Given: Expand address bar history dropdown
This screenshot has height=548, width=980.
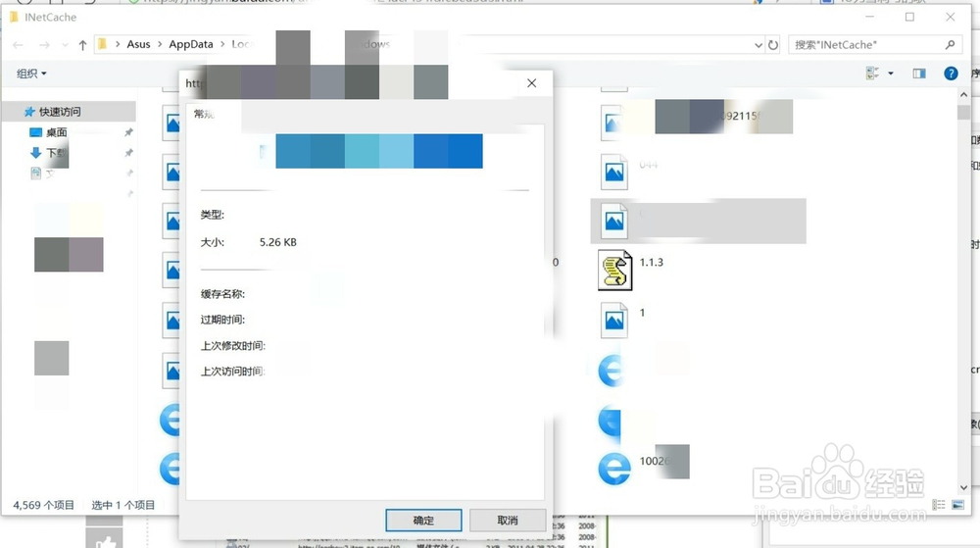Looking at the screenshot, I should pos(759,45).
